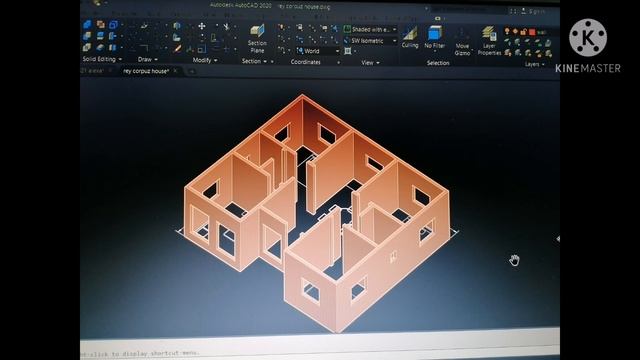Screen dimensions: 640x360
Task: Click the Coordinates panel label
Action: point(305,62)
